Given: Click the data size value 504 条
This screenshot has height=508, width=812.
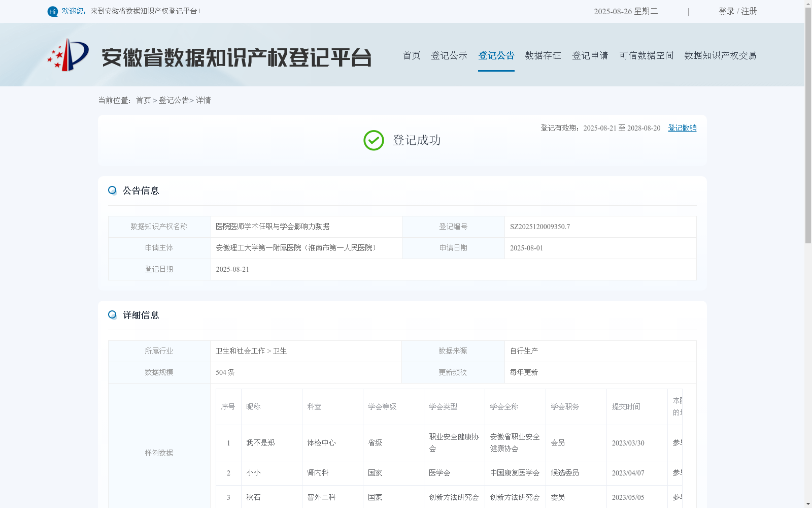Looking at the screenshot, I should pos(225,372).
